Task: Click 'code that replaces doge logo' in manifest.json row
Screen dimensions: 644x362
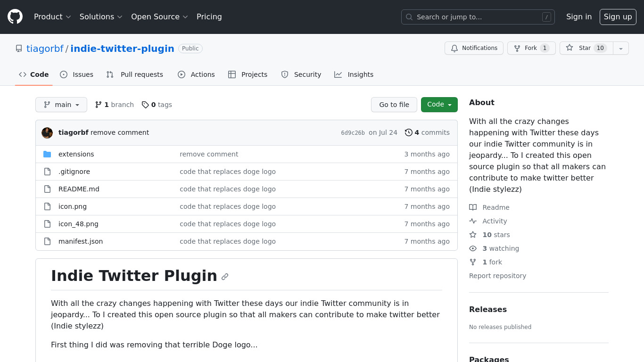Action: pos(228,241)
